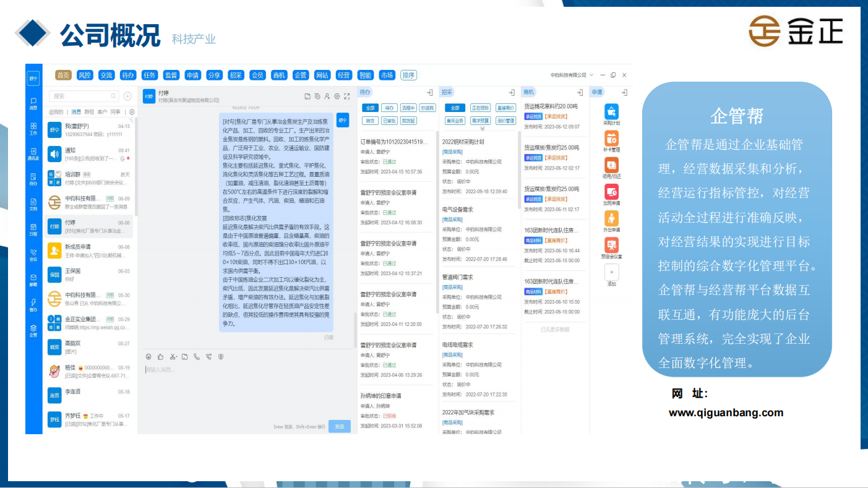The width and height of the screenshot is (868, 488).
Task: Filter 待办 panel by 已审批
Action: point(389,121)
